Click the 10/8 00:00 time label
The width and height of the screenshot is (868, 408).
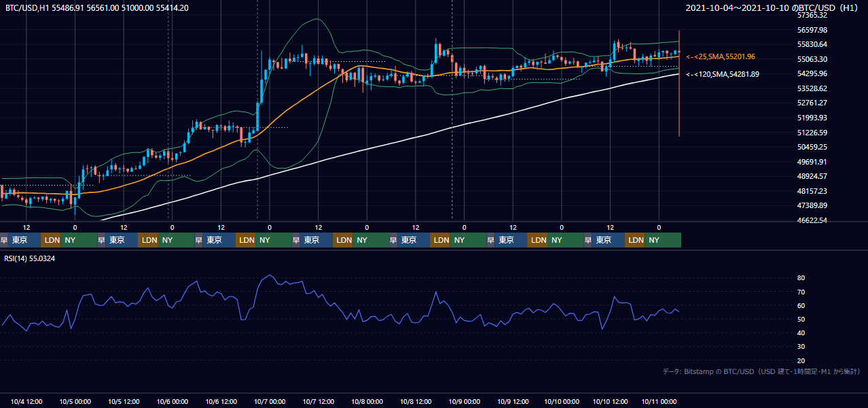click(x=367, y=402)
